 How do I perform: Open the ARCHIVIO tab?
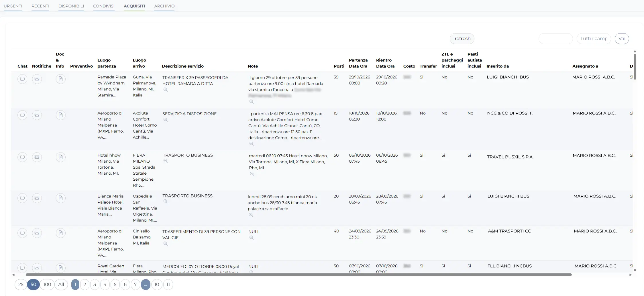coord(164,6)
